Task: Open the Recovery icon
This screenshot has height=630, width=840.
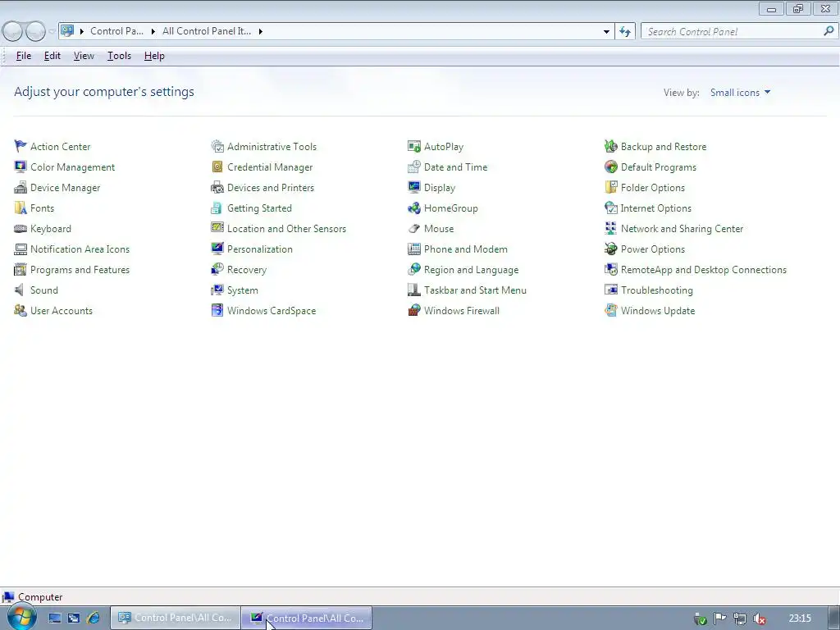Action: [217, 269]
